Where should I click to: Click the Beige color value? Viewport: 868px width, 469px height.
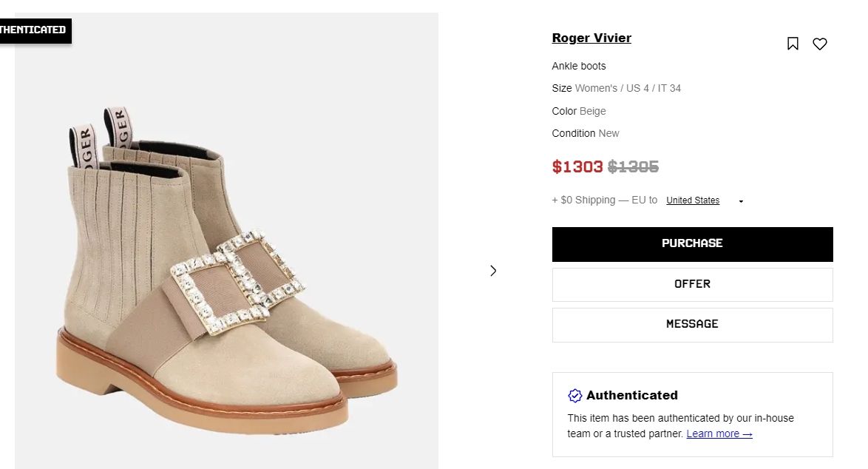coord(593,112)
